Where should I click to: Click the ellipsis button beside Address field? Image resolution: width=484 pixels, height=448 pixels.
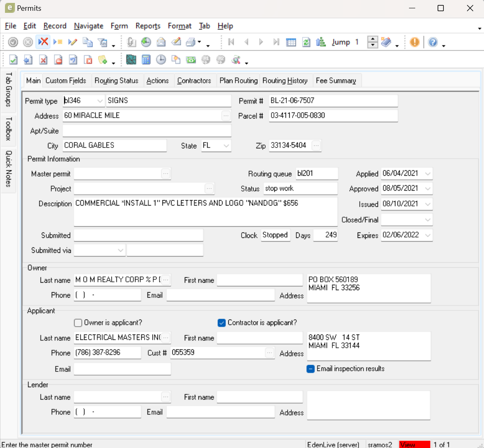point(226,116)
